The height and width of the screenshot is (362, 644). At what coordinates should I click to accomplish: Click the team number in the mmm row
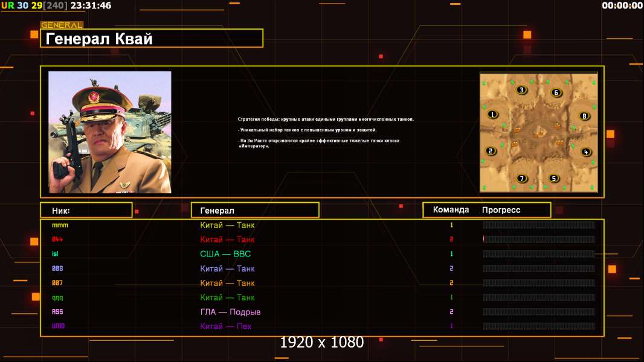451,224
